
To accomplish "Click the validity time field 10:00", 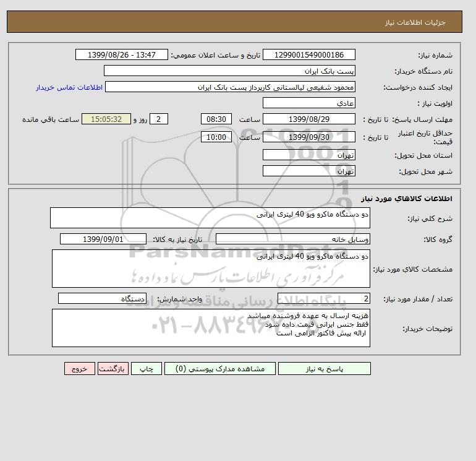I will click(216, 137).
